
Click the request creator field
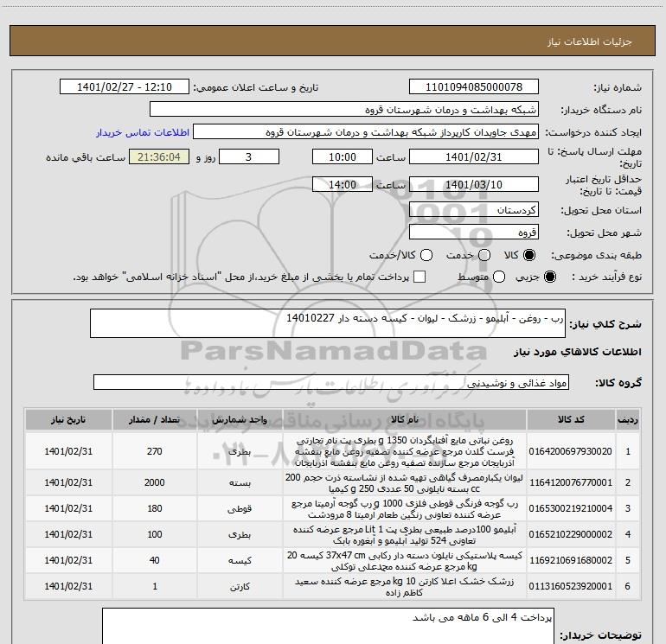(x=366, y=132)
